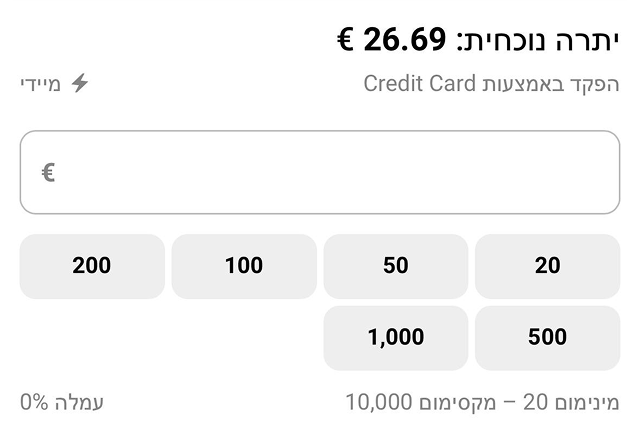Click the מינימום 20 limit text
This screenshot has width=640, height=432.
coord(571,403)
